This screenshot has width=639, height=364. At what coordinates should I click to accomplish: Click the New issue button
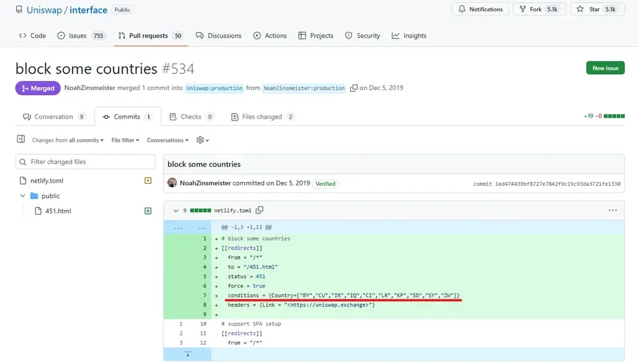click(605, 68)
